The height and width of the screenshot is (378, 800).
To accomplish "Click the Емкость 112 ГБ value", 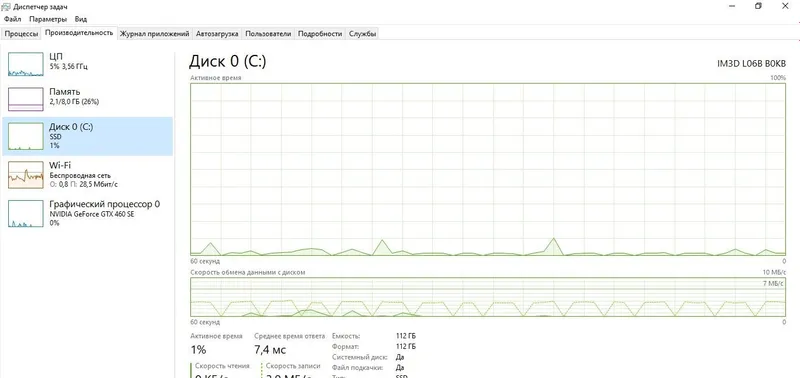I will click(x=405, y=336).
